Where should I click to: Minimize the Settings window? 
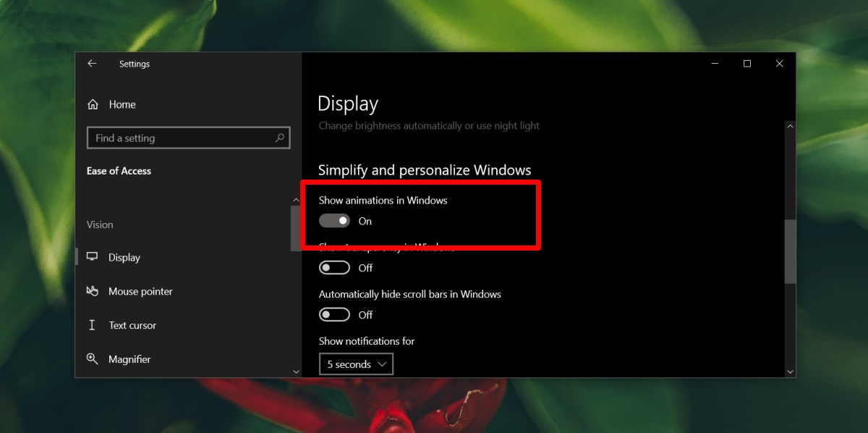click(x=715, y=64)
